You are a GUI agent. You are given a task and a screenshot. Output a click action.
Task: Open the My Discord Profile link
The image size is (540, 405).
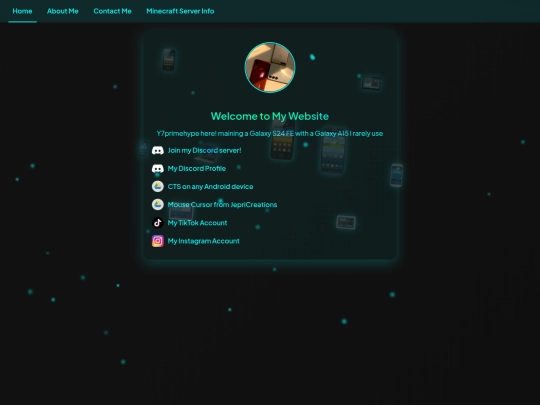click(x=197, y=169)
